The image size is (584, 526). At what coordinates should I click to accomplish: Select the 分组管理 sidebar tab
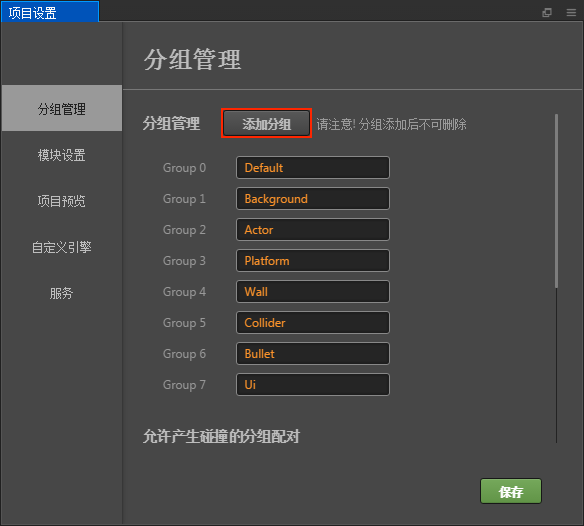tap(62, 108)
